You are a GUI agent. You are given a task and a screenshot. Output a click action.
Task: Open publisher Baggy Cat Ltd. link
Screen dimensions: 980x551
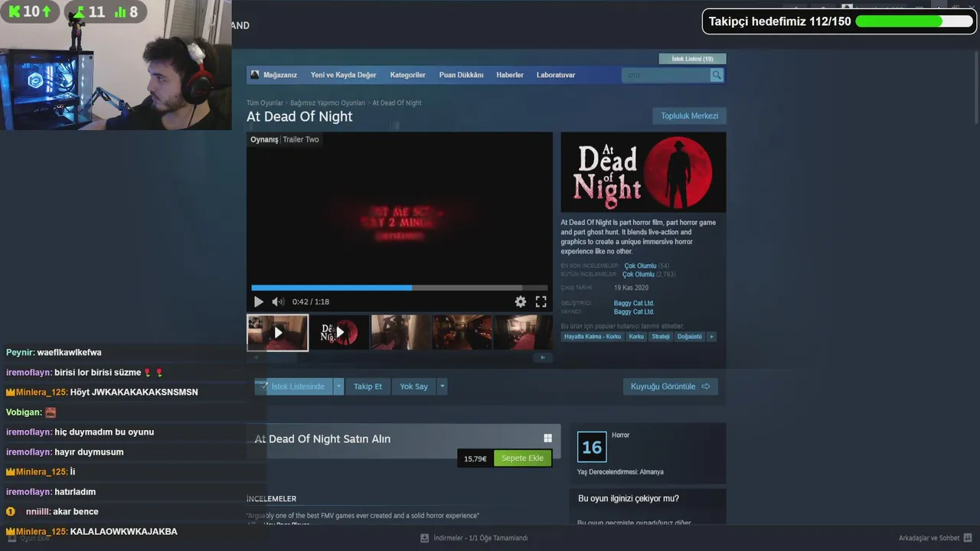pos(634,311)
